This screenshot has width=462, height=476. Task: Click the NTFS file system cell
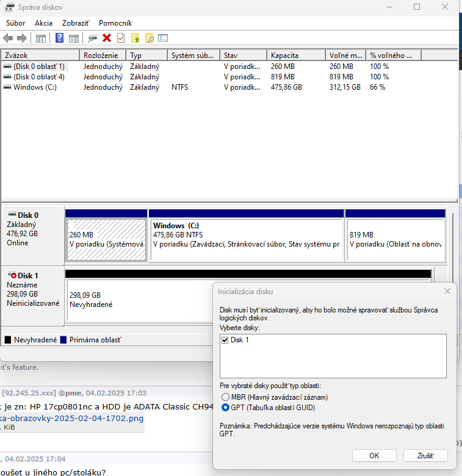pyautogui.click(x=179, y=87)
